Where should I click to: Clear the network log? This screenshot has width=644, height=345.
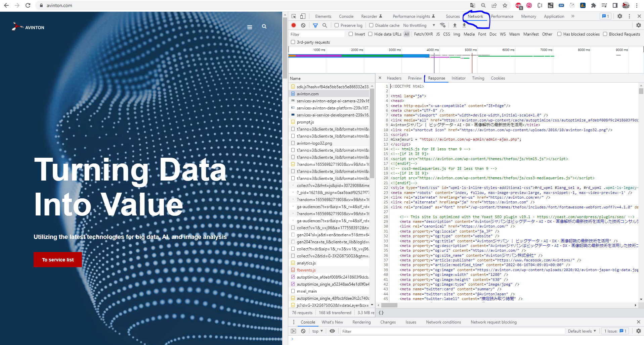(x=303, y=25)
